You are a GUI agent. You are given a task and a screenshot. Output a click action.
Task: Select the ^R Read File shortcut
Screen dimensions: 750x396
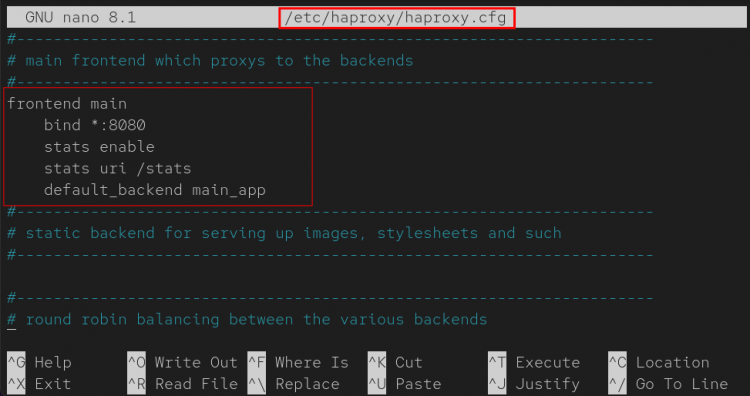point(182,384)
